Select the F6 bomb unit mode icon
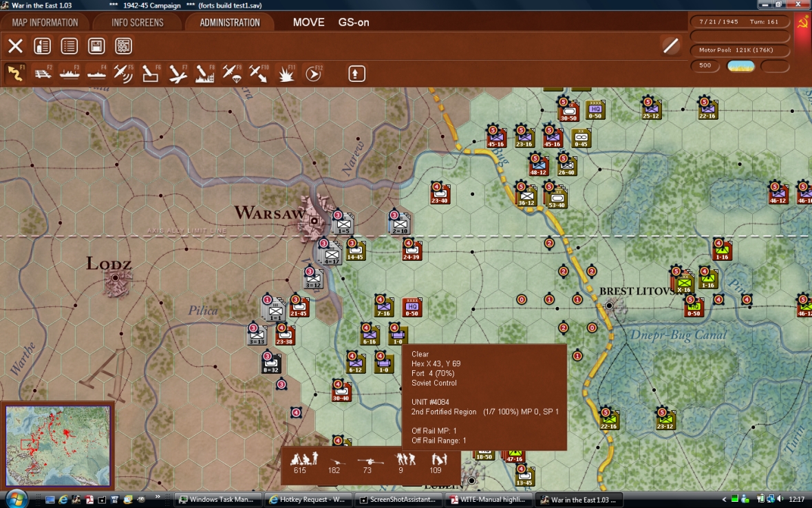Image resolution: width=812 pixels, height=508 pixels. [151, 74]
